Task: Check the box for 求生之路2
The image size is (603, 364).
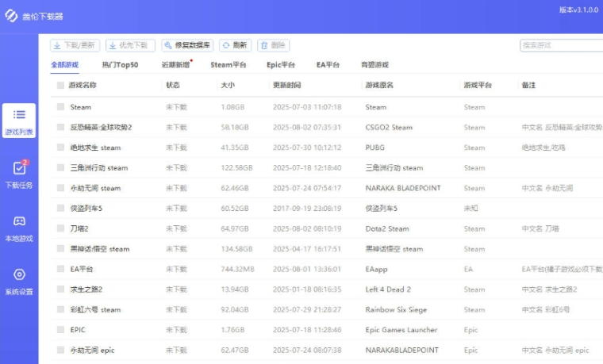Action: click(x=60, y=289)
